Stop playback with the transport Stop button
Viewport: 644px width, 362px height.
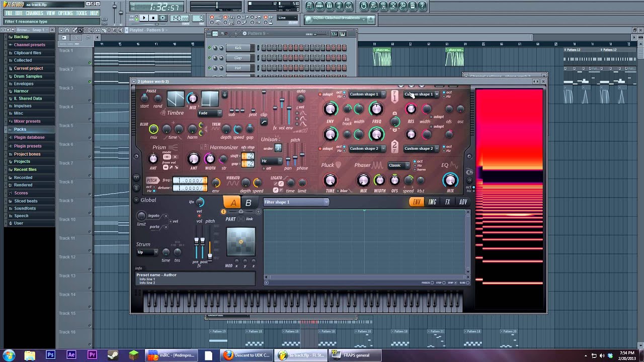pyautogui.click(x=153, y=18)
